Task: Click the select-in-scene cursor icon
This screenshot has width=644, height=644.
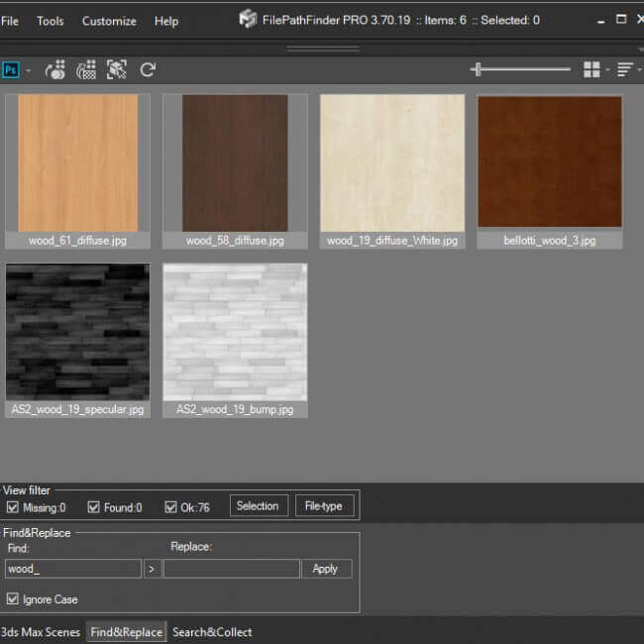Action: click(x=117, y=69)
